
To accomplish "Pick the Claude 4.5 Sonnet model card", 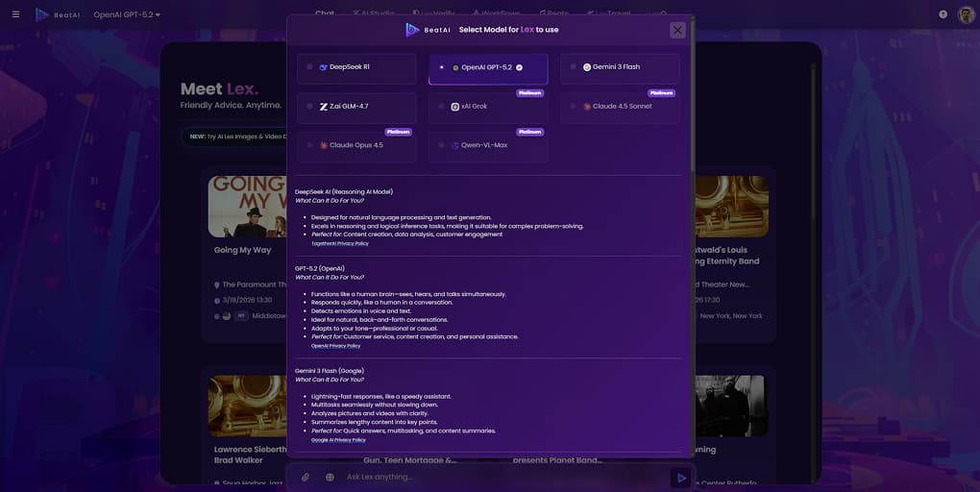I will [x=620, y=107].
